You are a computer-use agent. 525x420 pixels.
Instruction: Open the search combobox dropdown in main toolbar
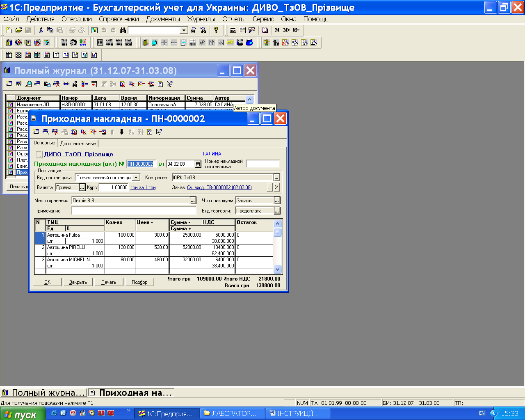[x=184, y=30]
